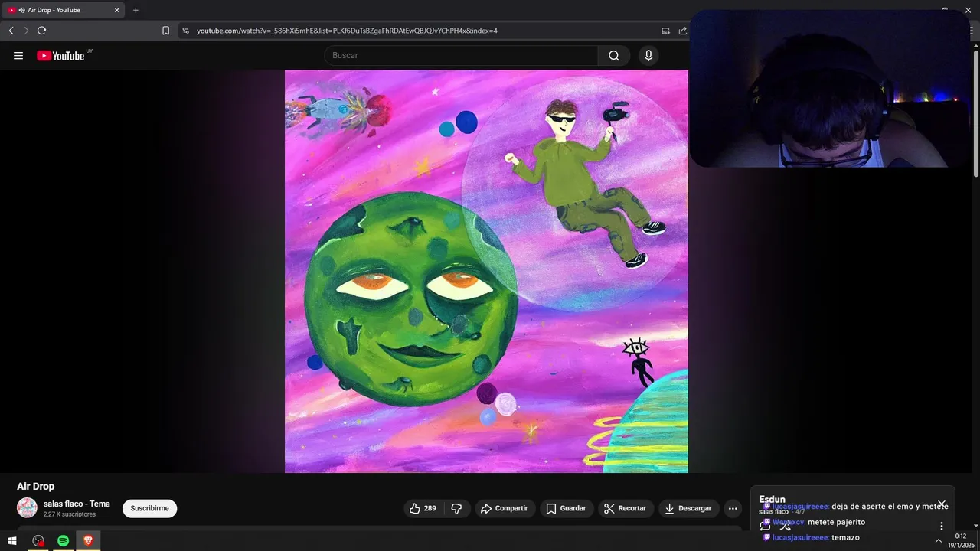The height and width of the screenshot is (551, 980).
Task: Click chat message 'metete pajerito'
Action: (836, 522)
